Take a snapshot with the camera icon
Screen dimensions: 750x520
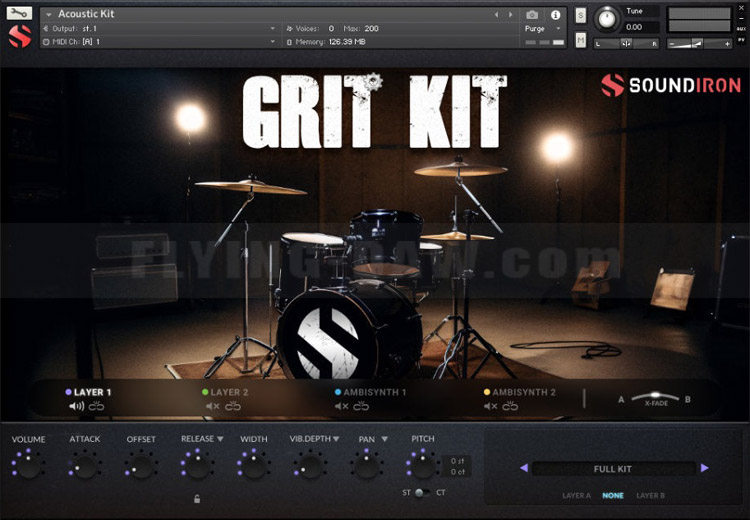[532, 15]
